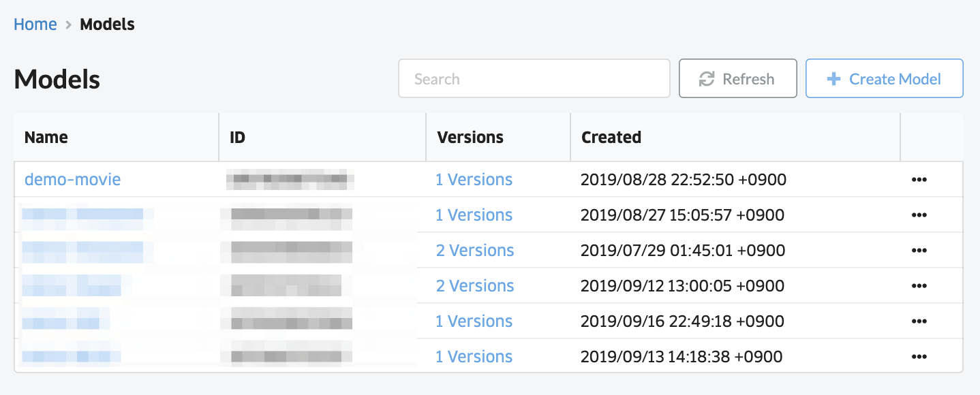This screenshot has height=395, width=980.
Task: Open 1 Versions link created 2019/08/27
Action: pos(474,215)
